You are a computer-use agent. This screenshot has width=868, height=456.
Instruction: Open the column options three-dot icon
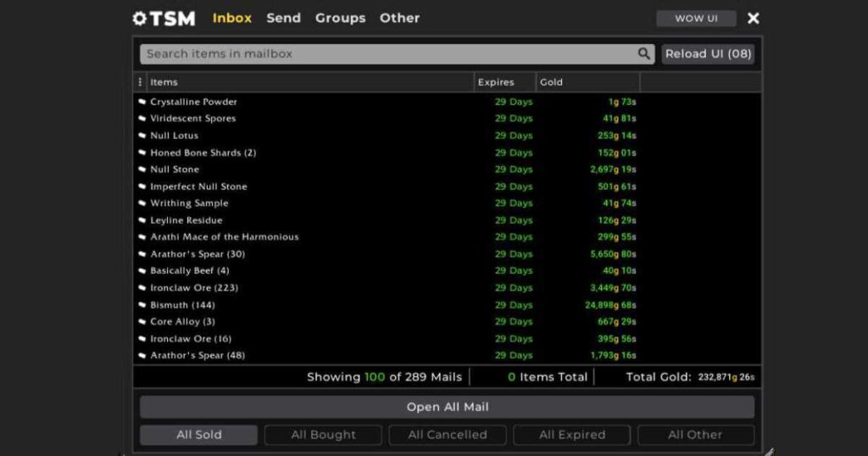pyautogui.click(x=141, y=82)
